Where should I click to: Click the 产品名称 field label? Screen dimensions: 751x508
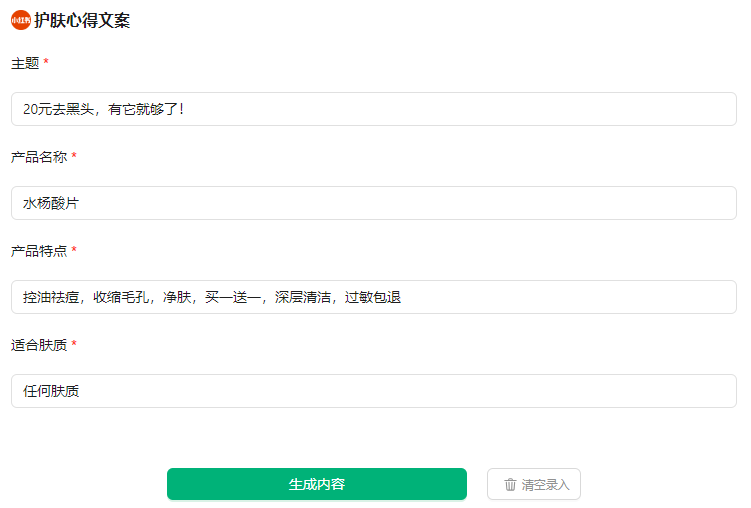(x=39, y=157)
